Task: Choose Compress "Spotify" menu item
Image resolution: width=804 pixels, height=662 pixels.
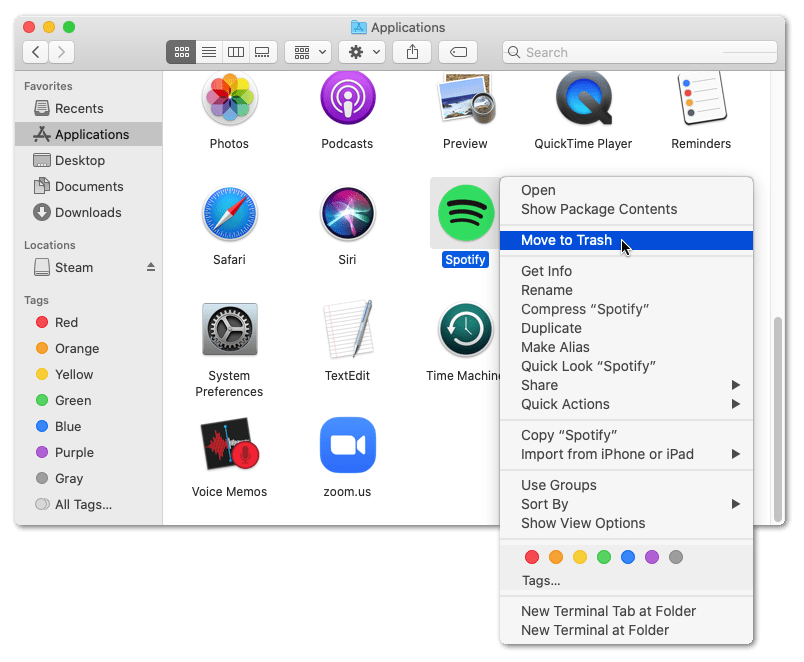Action: pos(626,309)
